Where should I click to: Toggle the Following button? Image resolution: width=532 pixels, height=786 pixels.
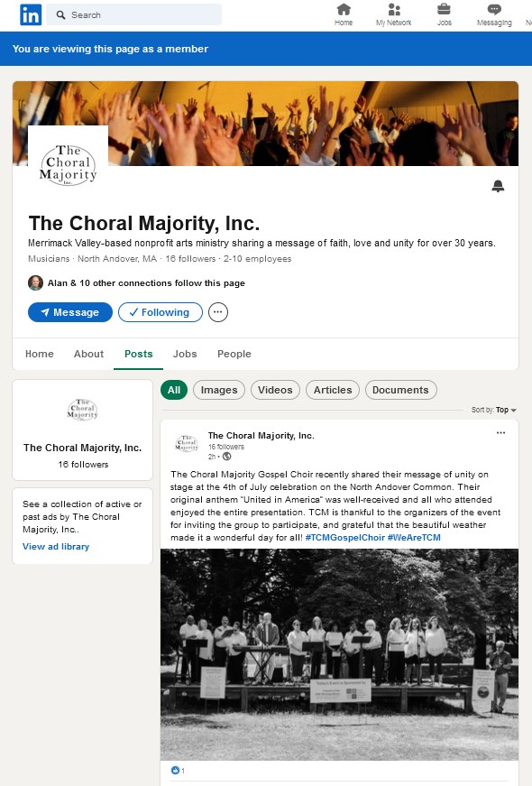(161, 312)
